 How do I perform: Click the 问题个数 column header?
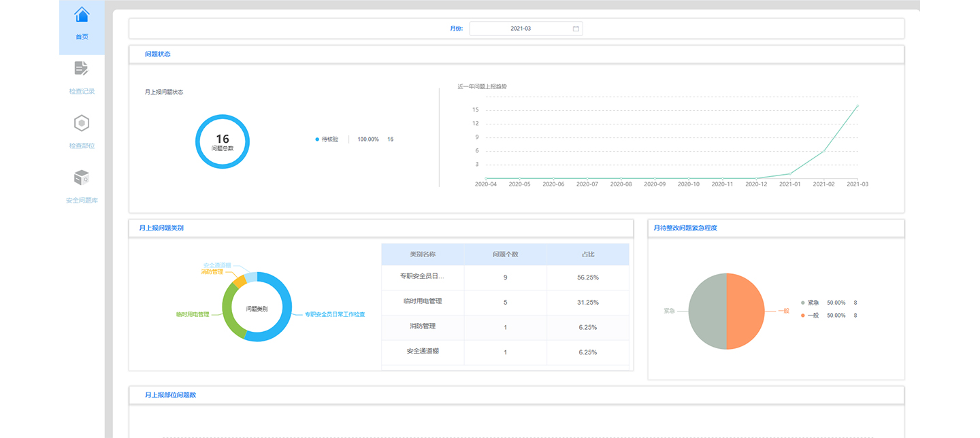(x=506, y=254)
